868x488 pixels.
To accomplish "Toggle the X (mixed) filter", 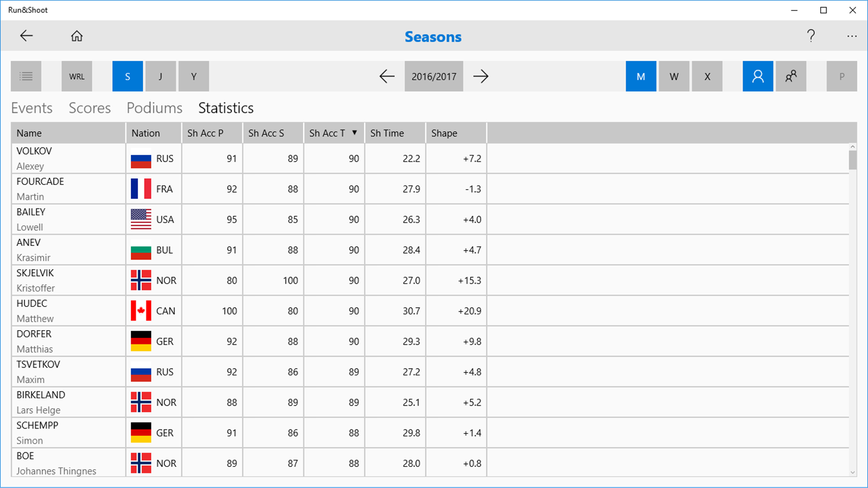I will point(707,77).
